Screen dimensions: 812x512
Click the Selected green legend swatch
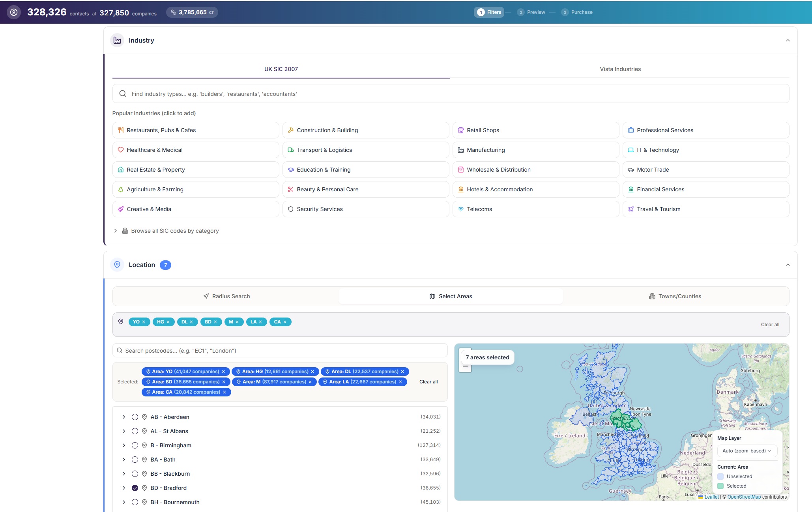click(x=720, y=486)
